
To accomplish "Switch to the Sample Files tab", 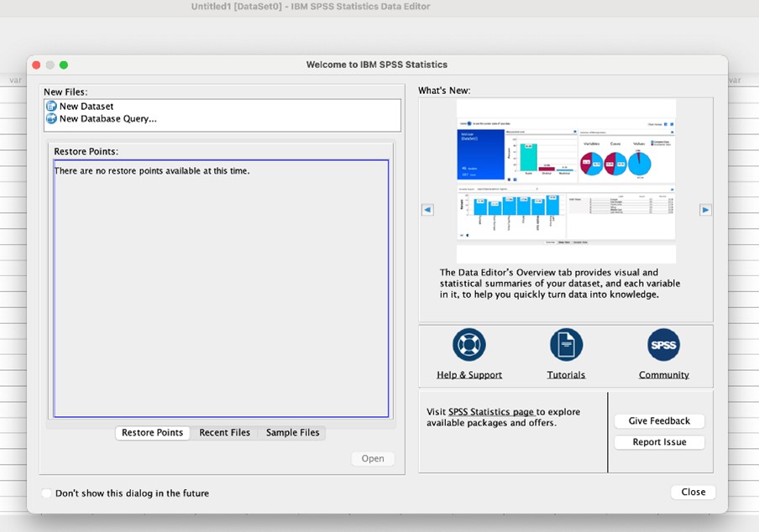I will [x=292, y=433].
